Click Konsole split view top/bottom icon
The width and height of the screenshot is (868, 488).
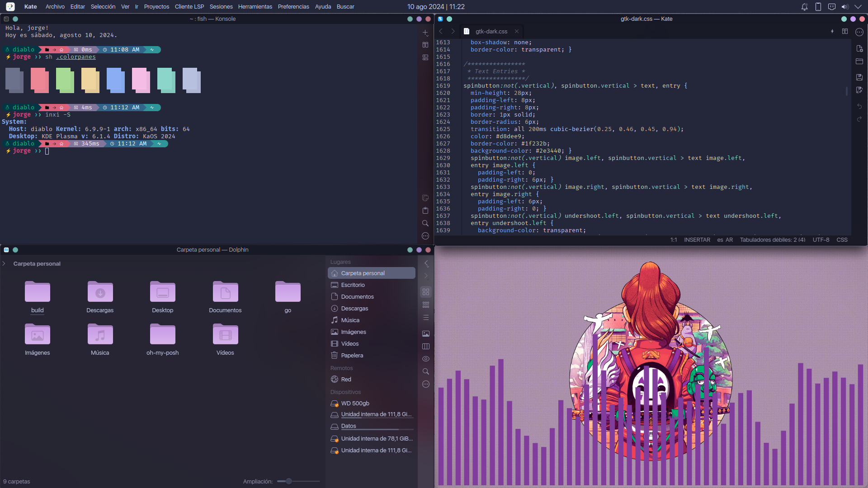(x=425, y=57)
